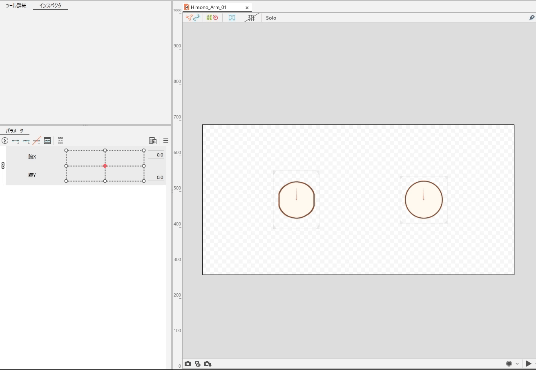The width and height of the screenshot is (536, 370).
Task: Open the parameter panel's hamburger menu
Action: pos(165,141)
